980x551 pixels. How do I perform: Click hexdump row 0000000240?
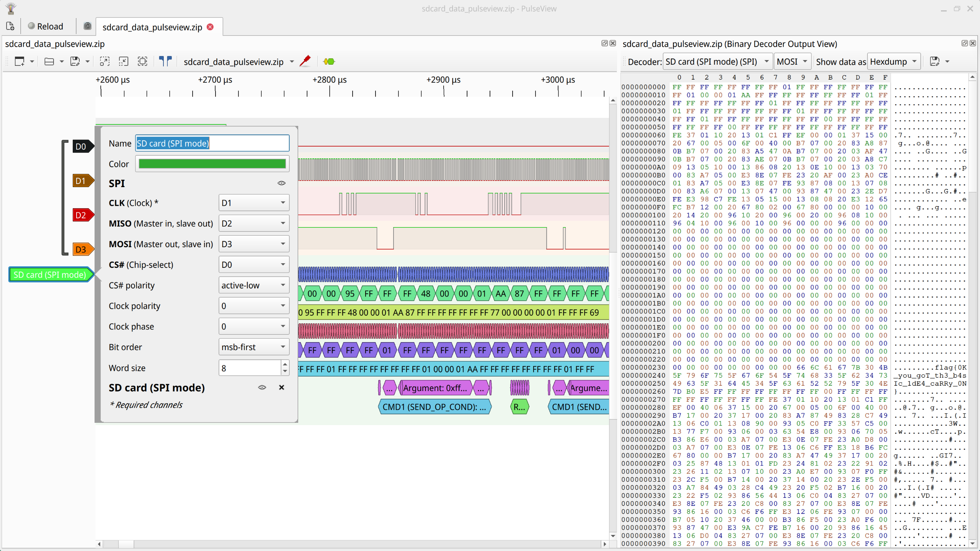click(x=794, y=375)
